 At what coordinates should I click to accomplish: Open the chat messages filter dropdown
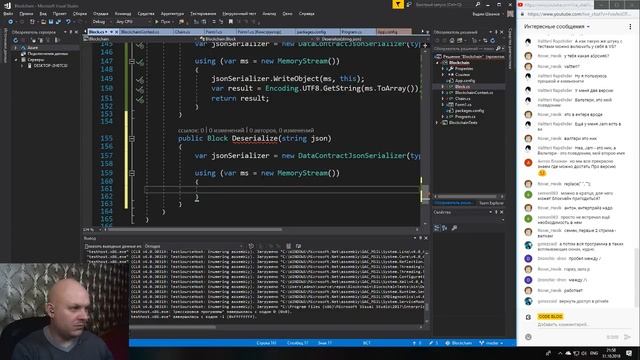[x=557, y=27]
